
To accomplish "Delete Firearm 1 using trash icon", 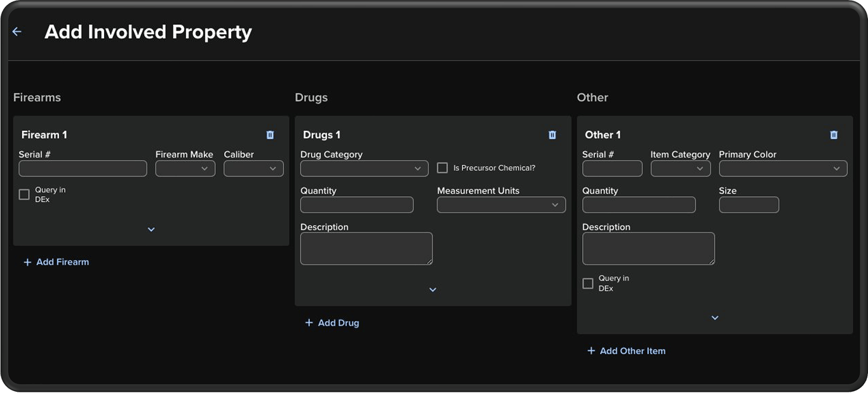I will tap(270, 135).
